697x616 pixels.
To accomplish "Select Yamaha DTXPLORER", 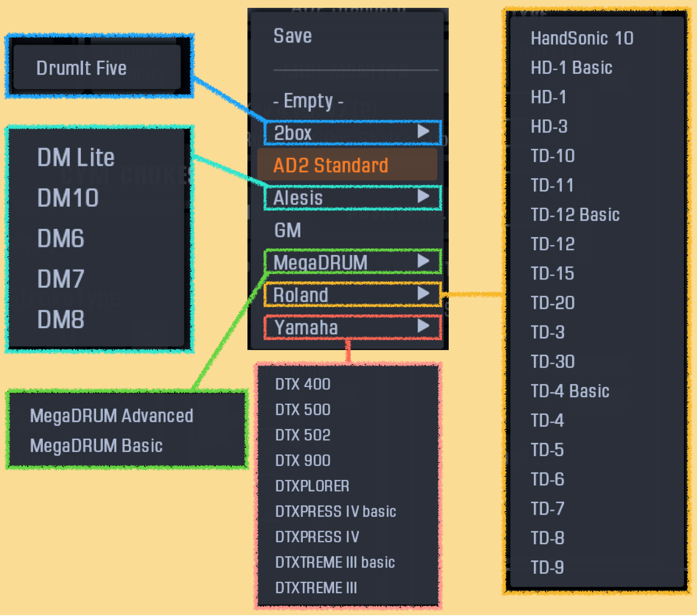I will pyautogui.click(x=312, y=486).
